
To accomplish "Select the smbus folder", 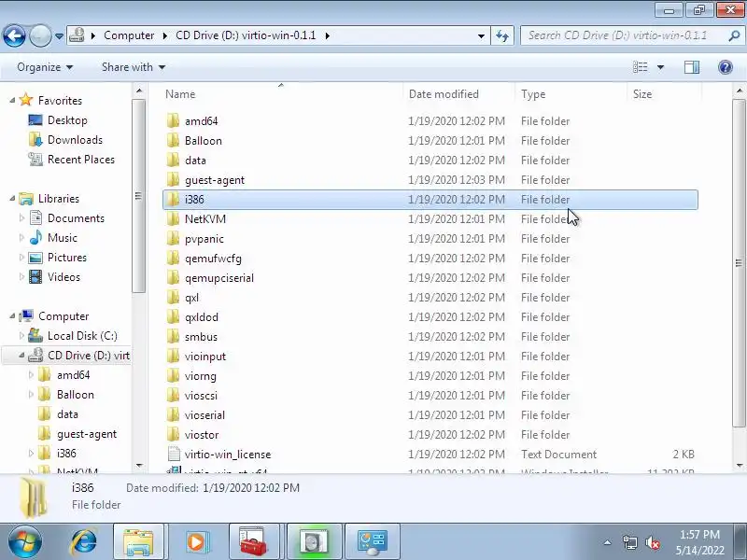I will pos(430,337).
